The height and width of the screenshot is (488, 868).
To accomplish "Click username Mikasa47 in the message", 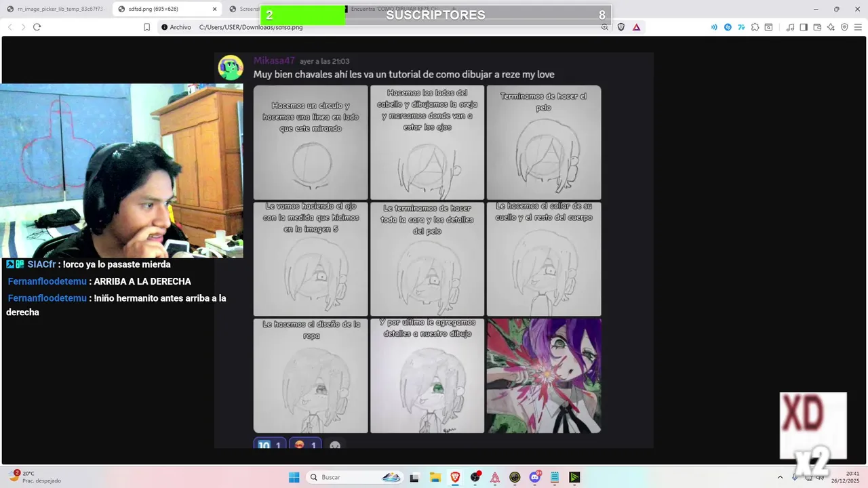I will 274,60.
